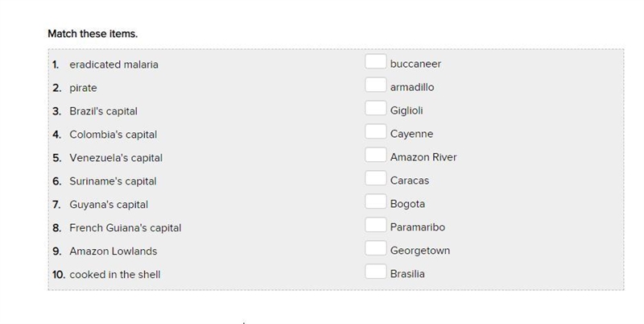Click the Guyana's capital prompt
The height and width of the screenshot is (324, 644).
click(109, 205)
